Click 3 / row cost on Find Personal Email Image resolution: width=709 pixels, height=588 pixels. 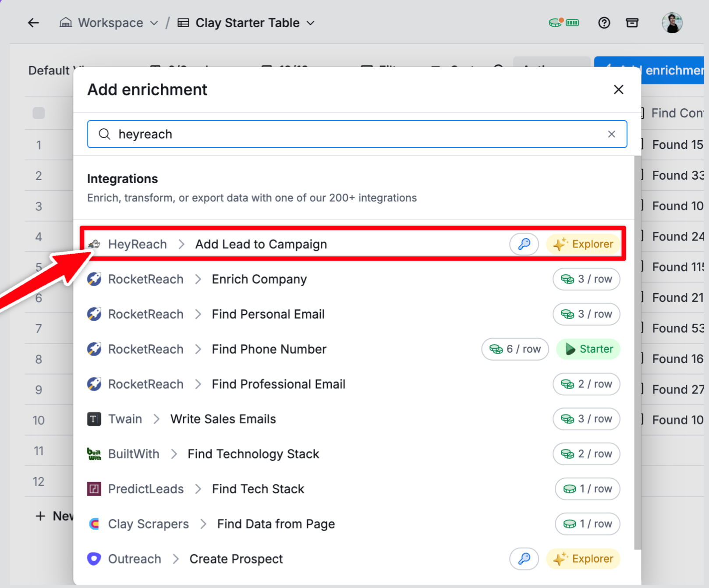click(586, 314)
